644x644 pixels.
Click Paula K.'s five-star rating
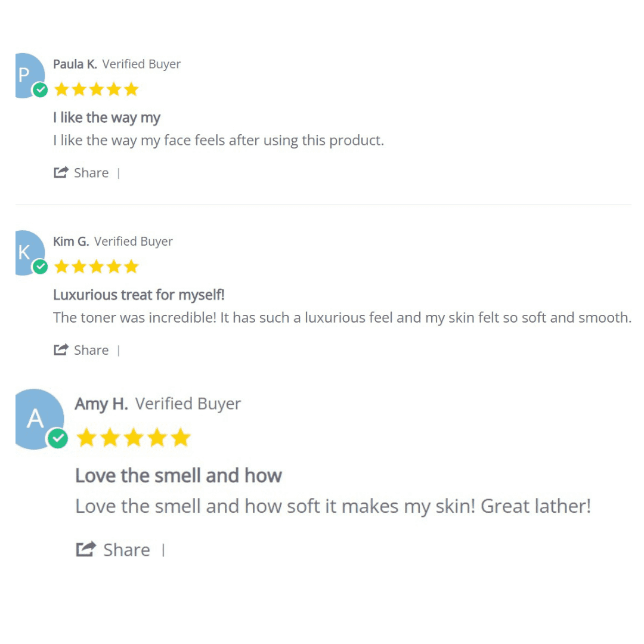96,89
